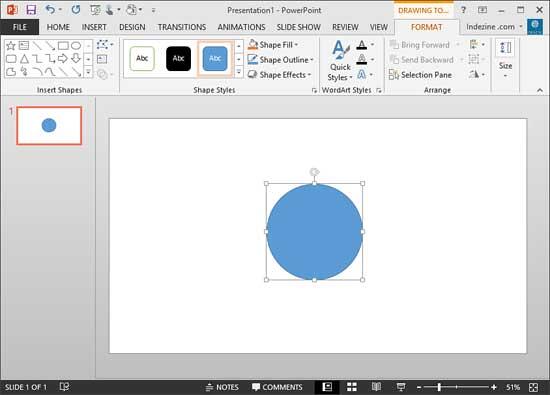Viewport: 550px width, 395px height.
Task: Select the Down Arrow shape
Action: [76, 59]
